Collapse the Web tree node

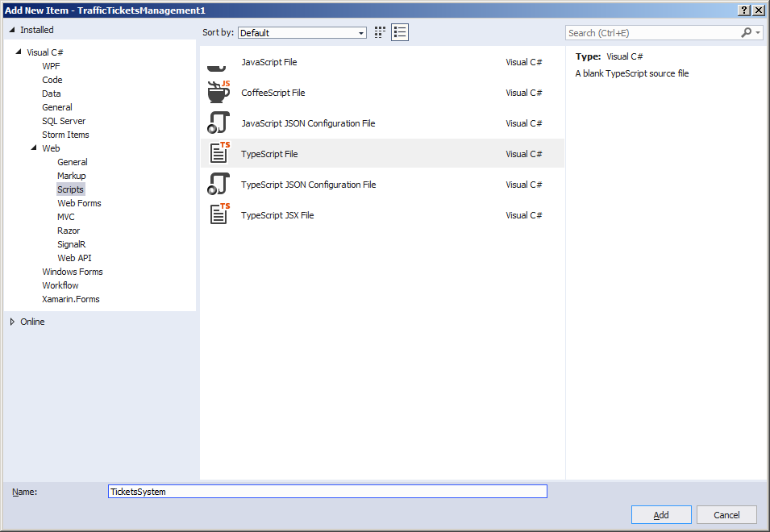(34, 148)
